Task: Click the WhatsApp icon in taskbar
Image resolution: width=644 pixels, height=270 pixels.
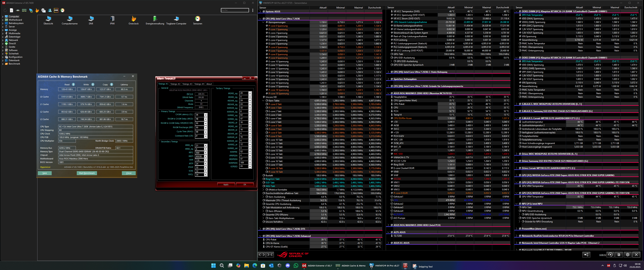Action: pyautogui.click(x=296, y=265)
